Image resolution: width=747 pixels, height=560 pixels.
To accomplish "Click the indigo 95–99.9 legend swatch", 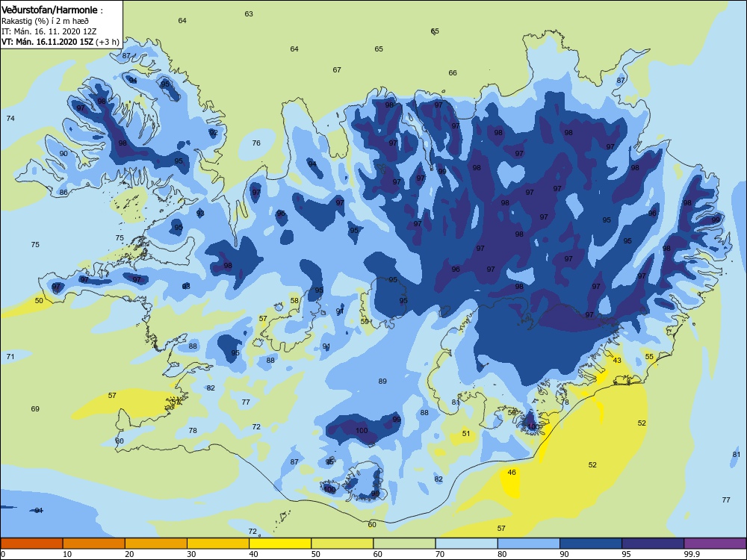I will point(653,544).
